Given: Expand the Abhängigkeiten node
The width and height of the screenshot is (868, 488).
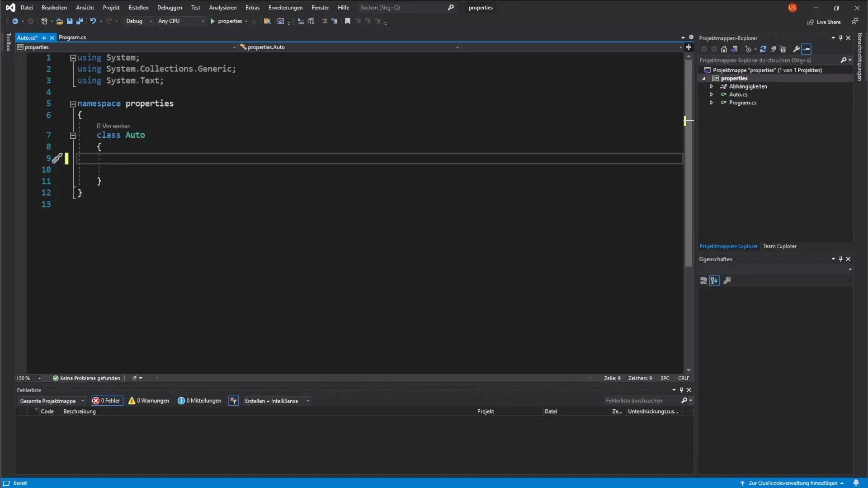Looking at the screenshot, I should point(712,86).
